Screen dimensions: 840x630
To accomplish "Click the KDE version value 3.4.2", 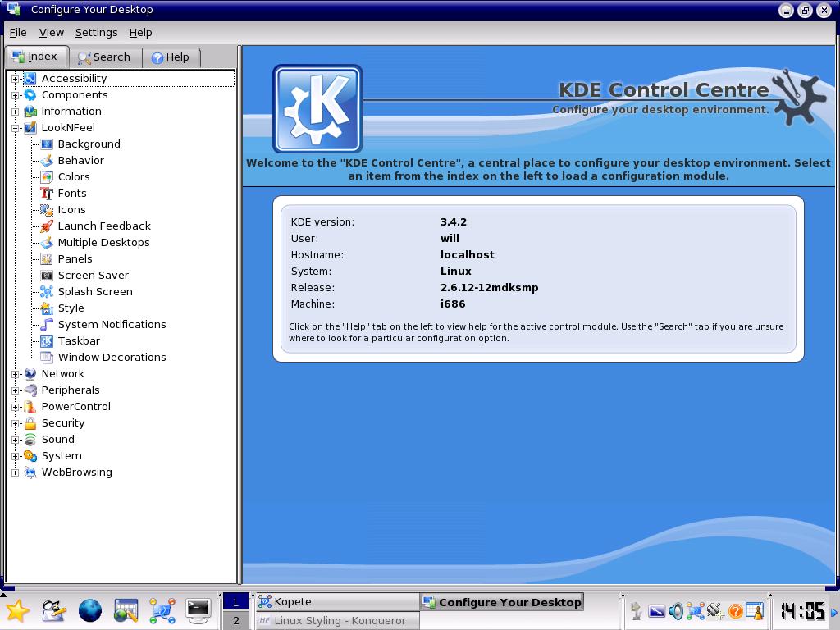I will [453, 221].
